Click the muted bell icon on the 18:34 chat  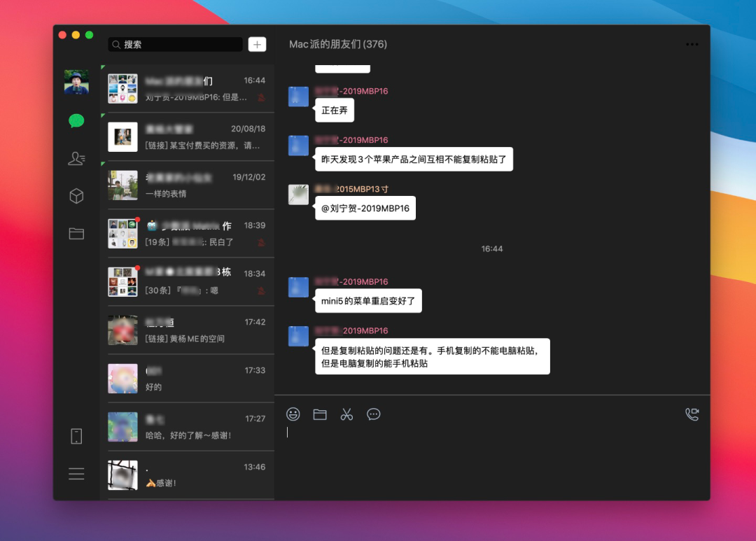pyautogui.click(x=261, y=290)
